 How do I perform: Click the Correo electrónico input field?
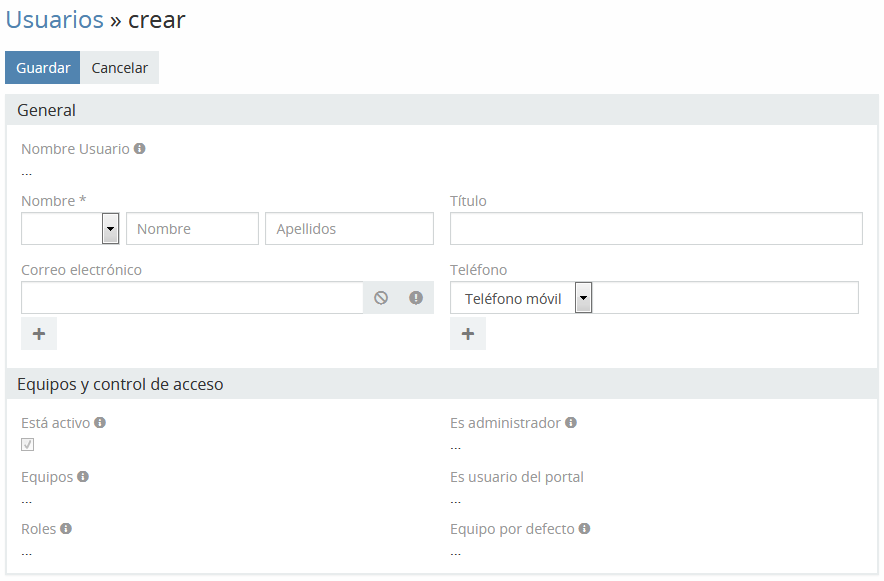(192, 298)
